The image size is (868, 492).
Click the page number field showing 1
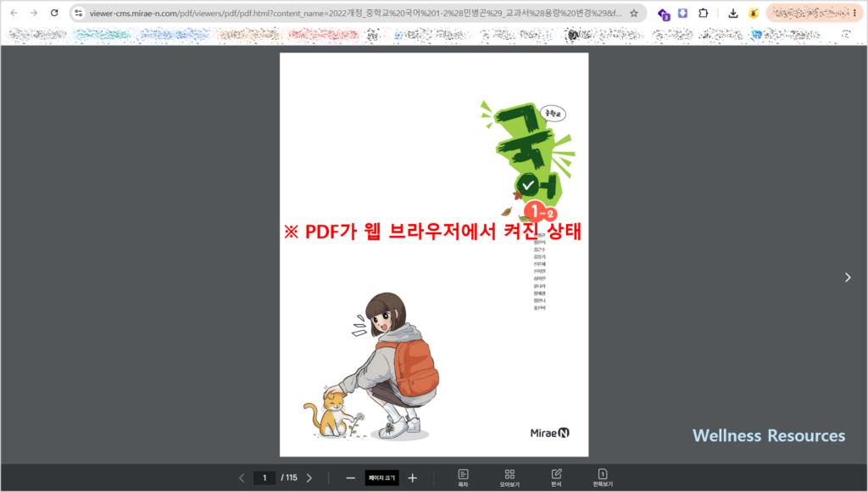264,478
